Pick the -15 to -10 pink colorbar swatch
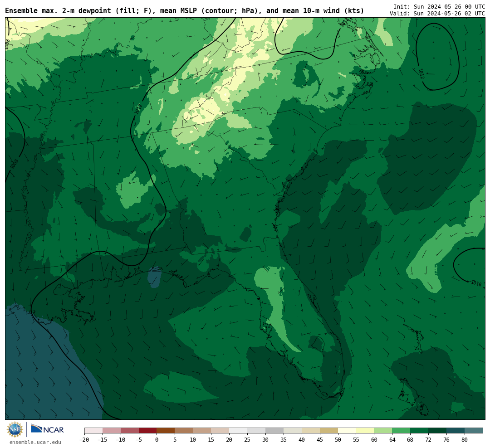Viewport: 490px width, 448px height. pos(112,431)
